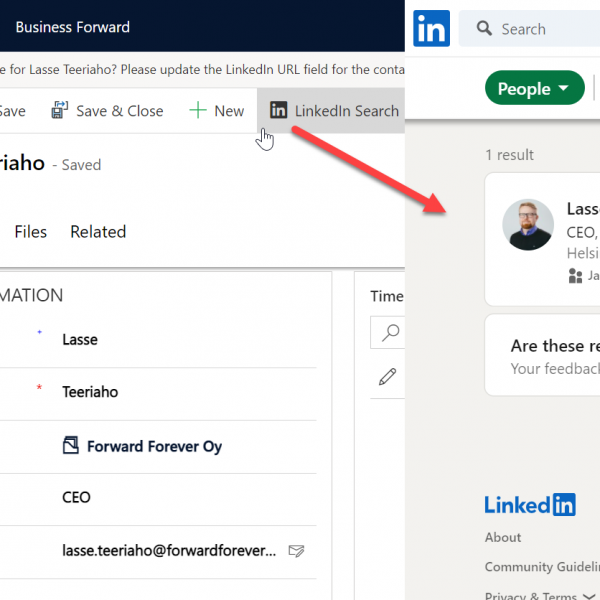This screenshot has width=600, height=600.
Task: Open Lasse's profile photo in results
Action: click(528, 225)
